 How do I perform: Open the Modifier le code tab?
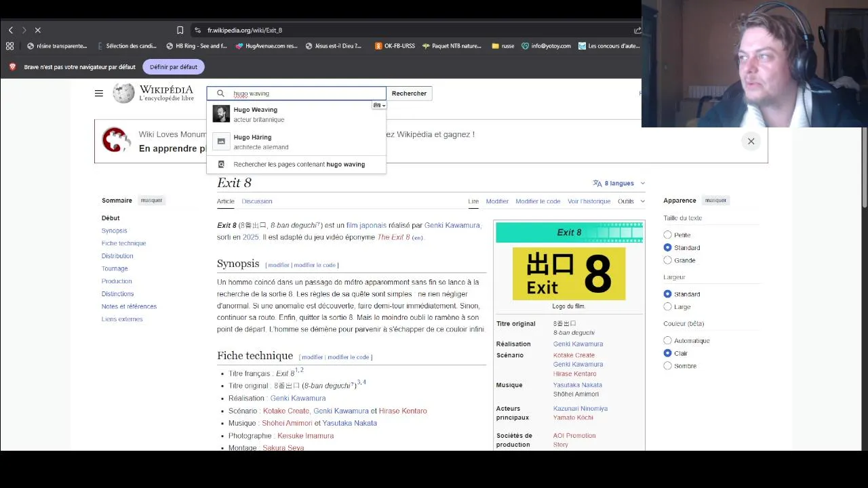point(538,201)
